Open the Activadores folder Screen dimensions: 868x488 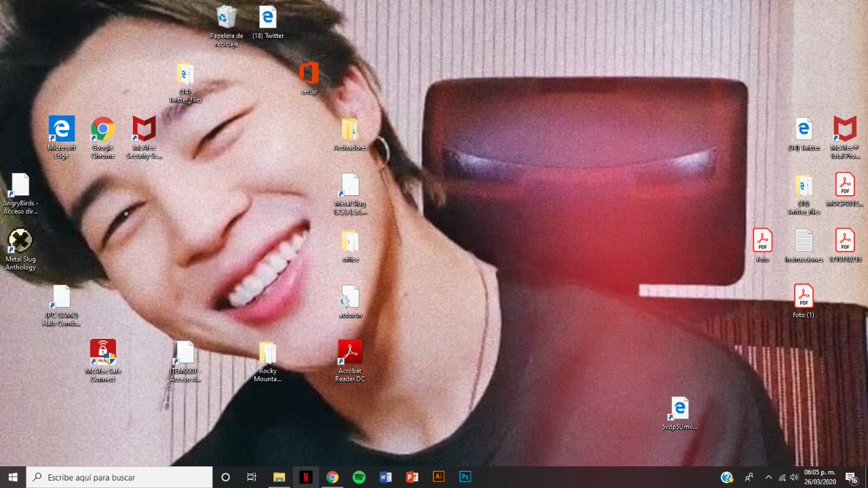click(349, 129)
